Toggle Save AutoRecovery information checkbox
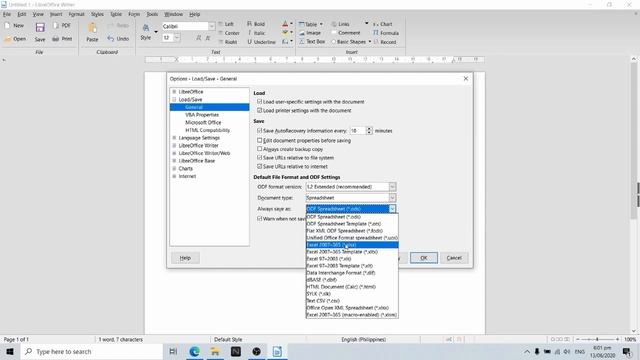 click(260, 131)
